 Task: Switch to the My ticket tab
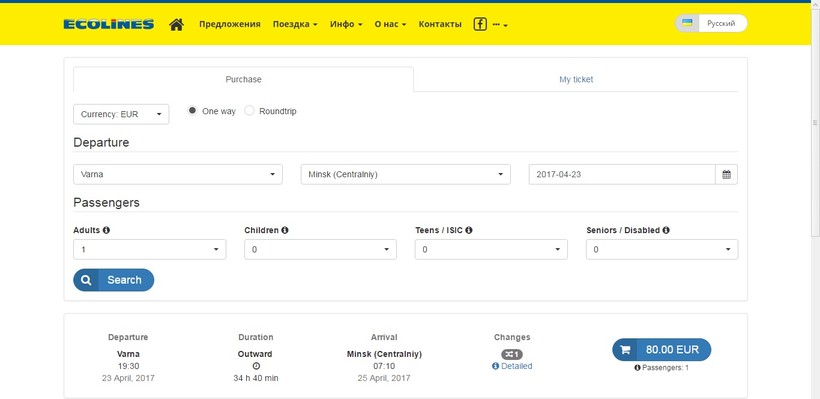pos(576,79)
